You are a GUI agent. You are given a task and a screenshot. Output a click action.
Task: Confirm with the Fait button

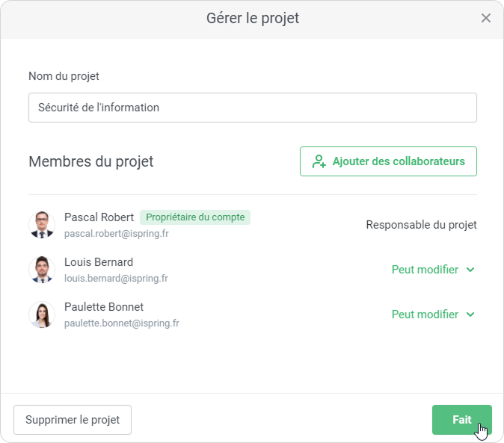pyautogui.click(x=461, y=420)
